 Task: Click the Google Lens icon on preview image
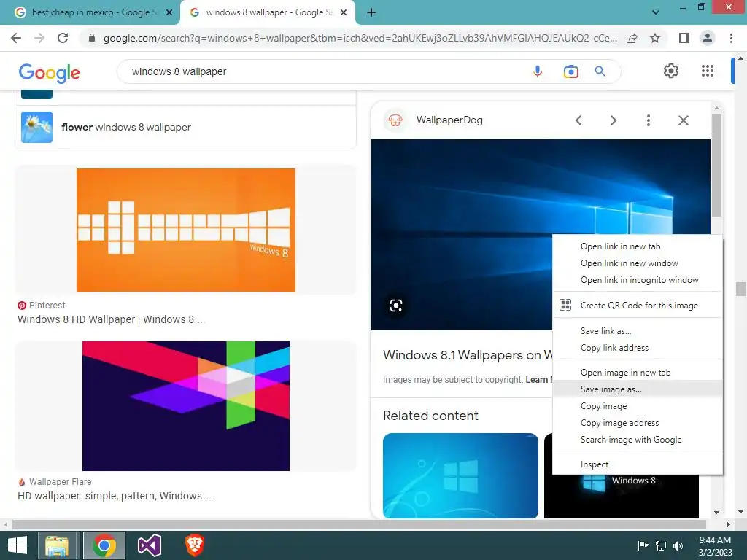click(x=396, y=306)
